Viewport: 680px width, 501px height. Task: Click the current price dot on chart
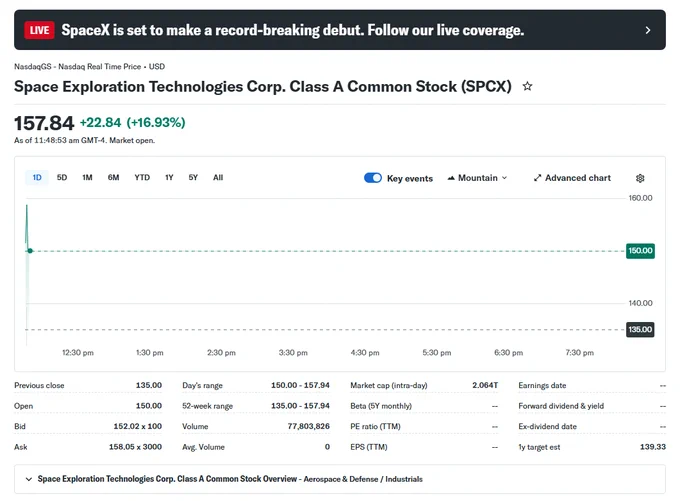pos(30,251)
